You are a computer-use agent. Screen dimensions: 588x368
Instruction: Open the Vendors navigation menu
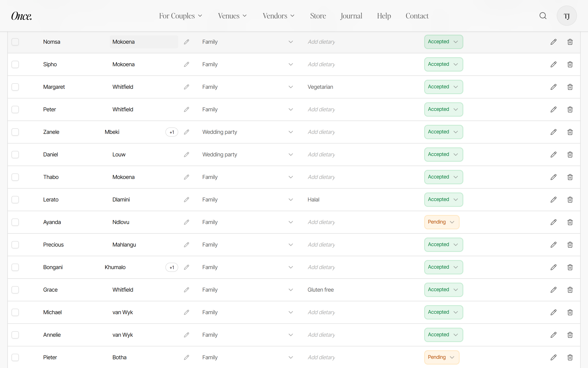click(278, 16)
